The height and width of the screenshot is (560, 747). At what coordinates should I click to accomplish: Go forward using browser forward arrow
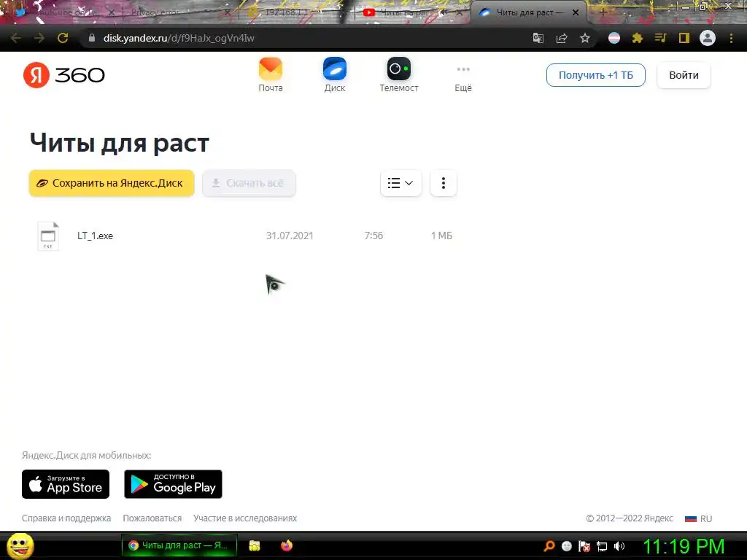click(39, 38)
